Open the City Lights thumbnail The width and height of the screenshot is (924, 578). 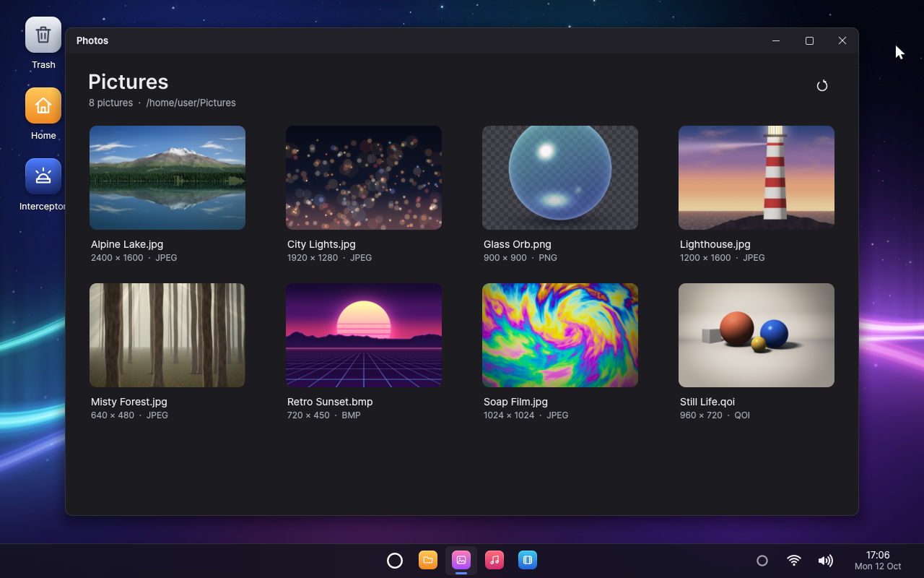(364, 178)
